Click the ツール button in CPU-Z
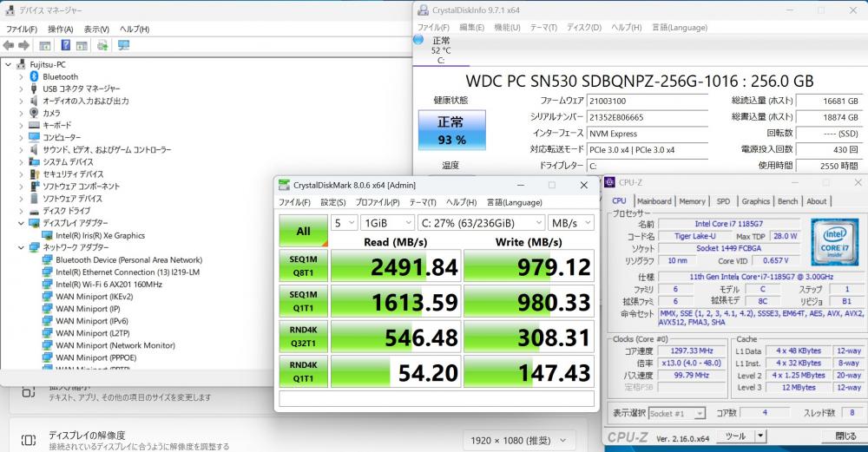Image resolution: width=868 pixels, height=452 pixels. [736, 436]
